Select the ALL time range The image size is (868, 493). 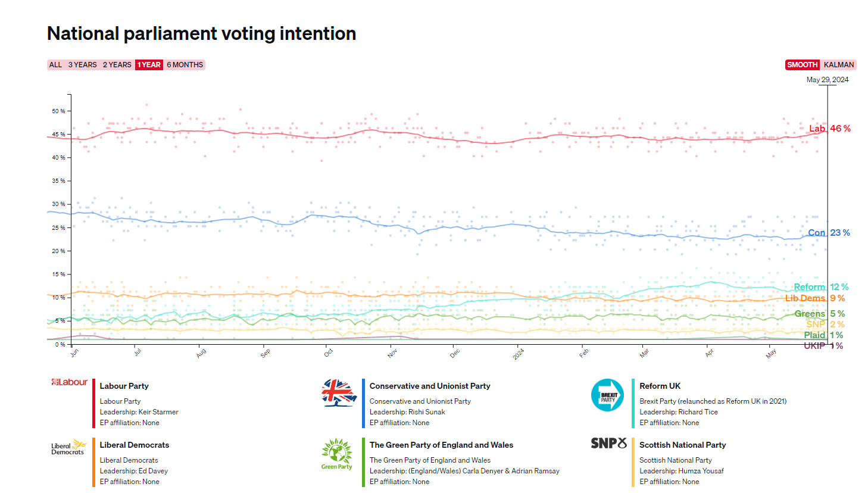pyautogui.click(x=55, y=65)
